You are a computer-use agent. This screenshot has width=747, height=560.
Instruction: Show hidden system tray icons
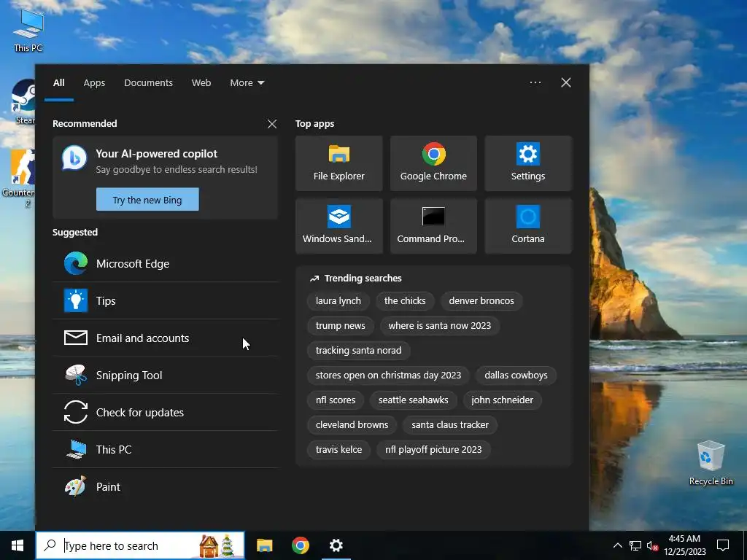[x=617, y=545]
